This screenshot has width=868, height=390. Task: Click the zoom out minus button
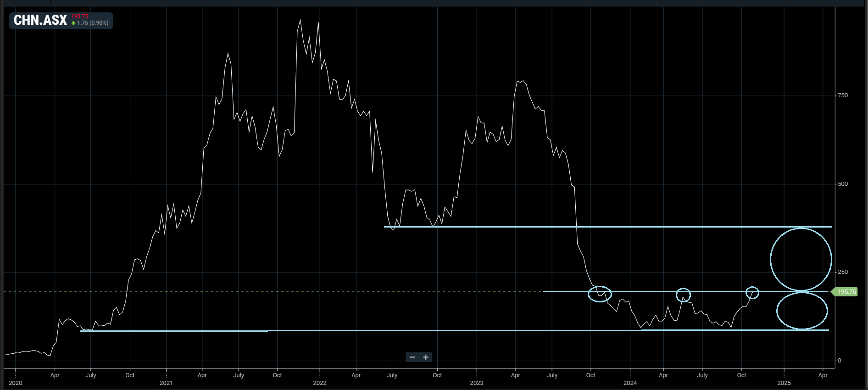pos(412,357)
